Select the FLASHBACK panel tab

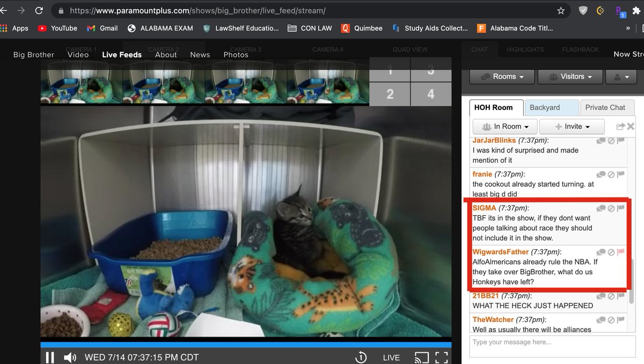tap(580, 49)
